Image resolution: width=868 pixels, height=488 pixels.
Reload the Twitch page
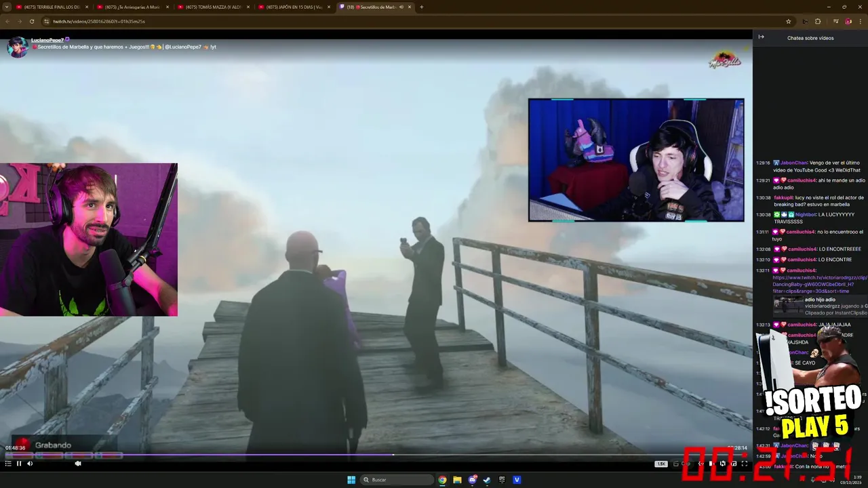[32, 21]
